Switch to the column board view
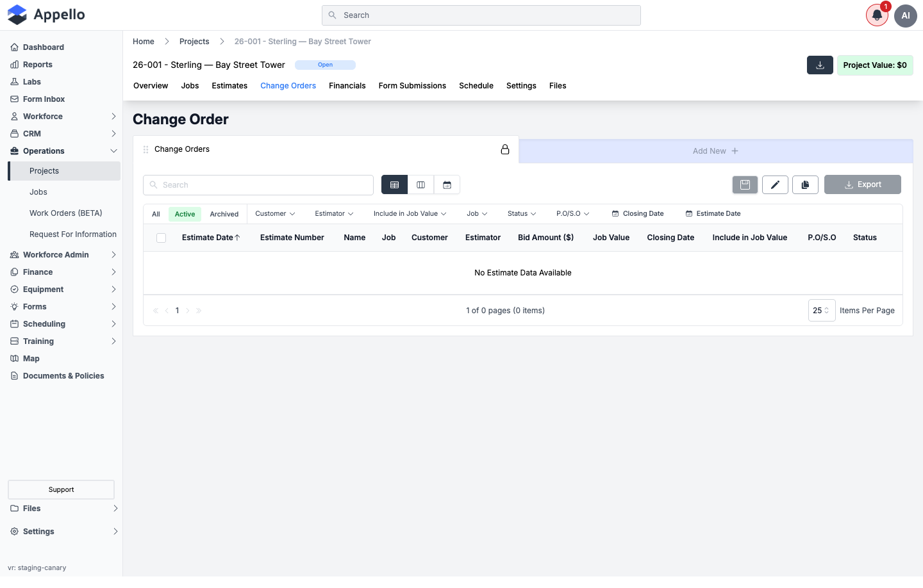This screenshot has width=923, height=588. click(420, 184)
